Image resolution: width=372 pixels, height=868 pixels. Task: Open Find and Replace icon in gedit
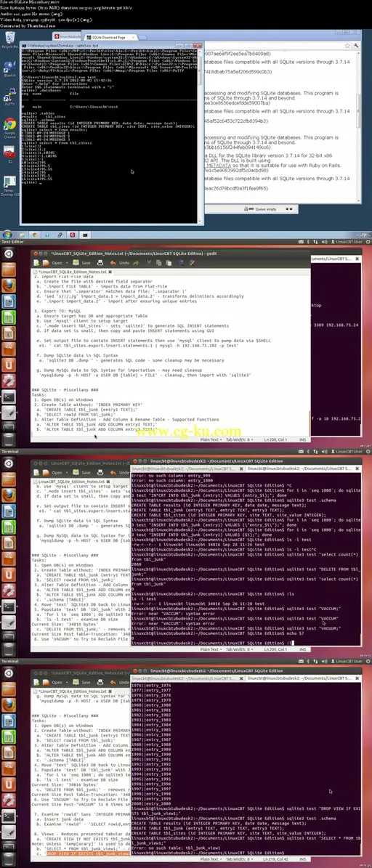(x=192, y=263)
